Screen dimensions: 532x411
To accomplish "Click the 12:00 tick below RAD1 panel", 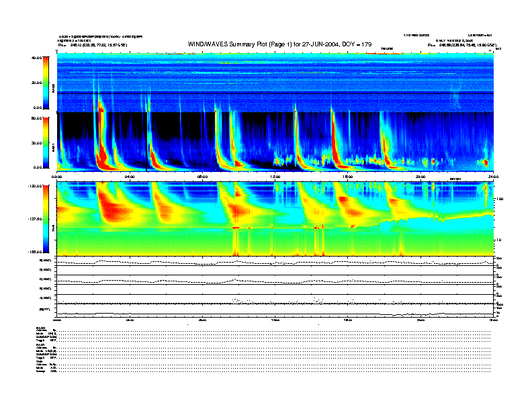I will point(275,176).
